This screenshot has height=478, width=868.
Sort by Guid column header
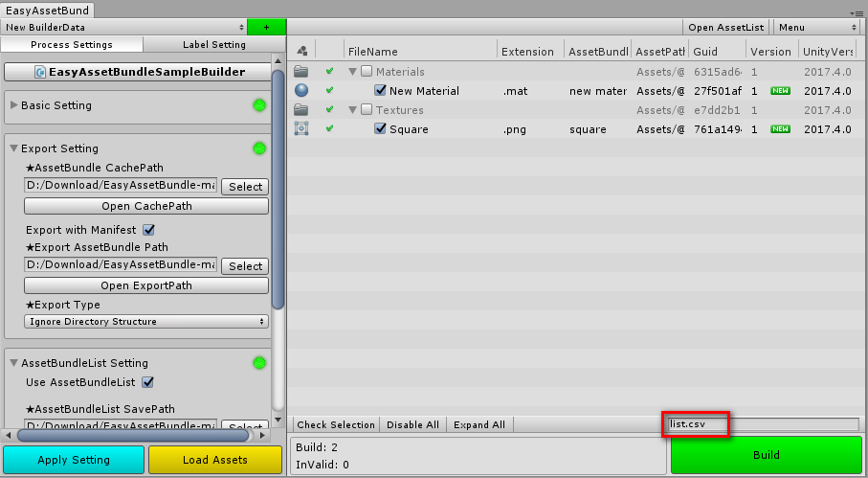coord(717,52)
